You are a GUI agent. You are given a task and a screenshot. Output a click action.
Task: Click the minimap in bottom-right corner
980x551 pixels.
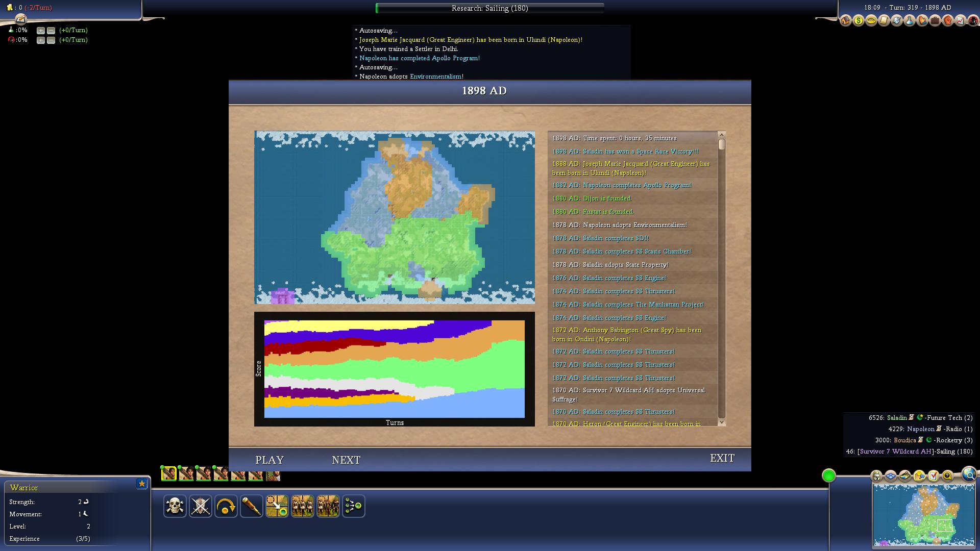[923, 515]
